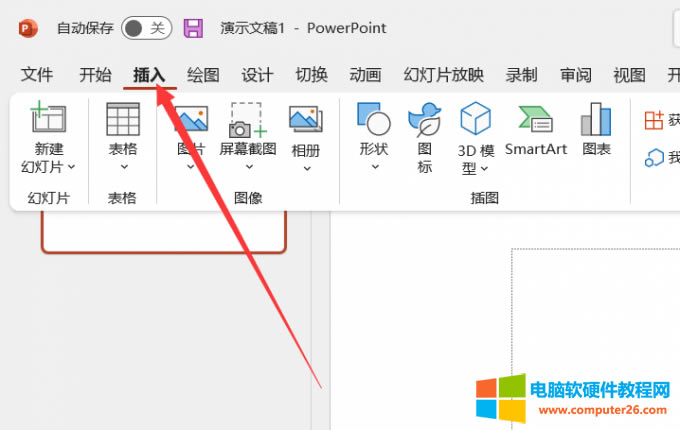
Task: Click the Screenshot camera icon
Action: pos(247,119)
